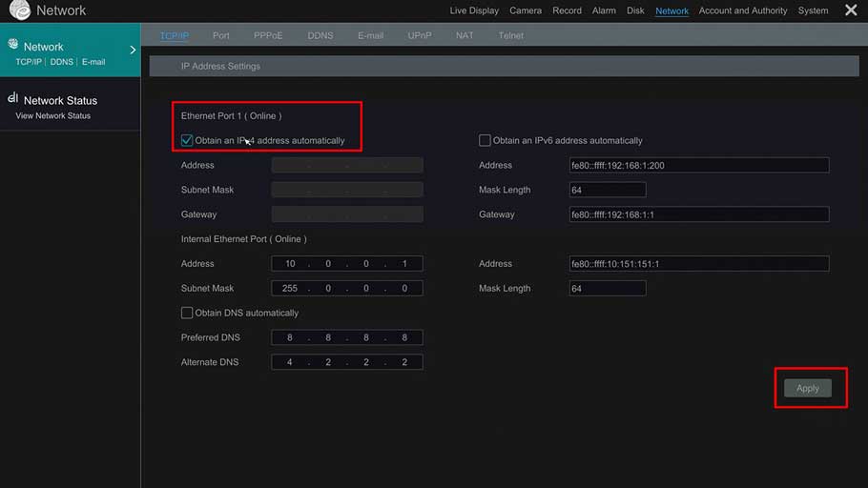Open the DDNS tab

click(320, 36)
